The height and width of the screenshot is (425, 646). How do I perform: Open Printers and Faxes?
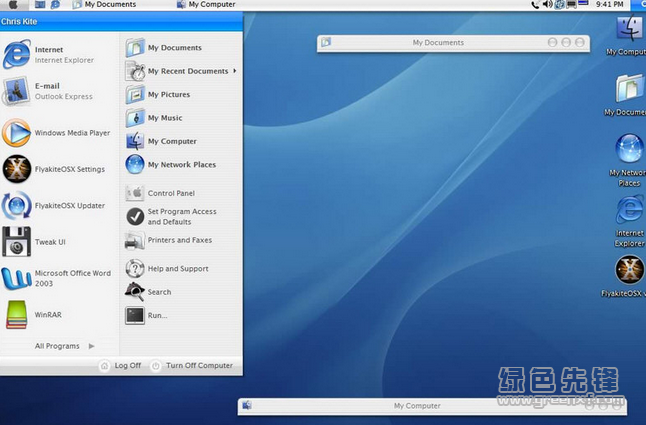point(169,240)
